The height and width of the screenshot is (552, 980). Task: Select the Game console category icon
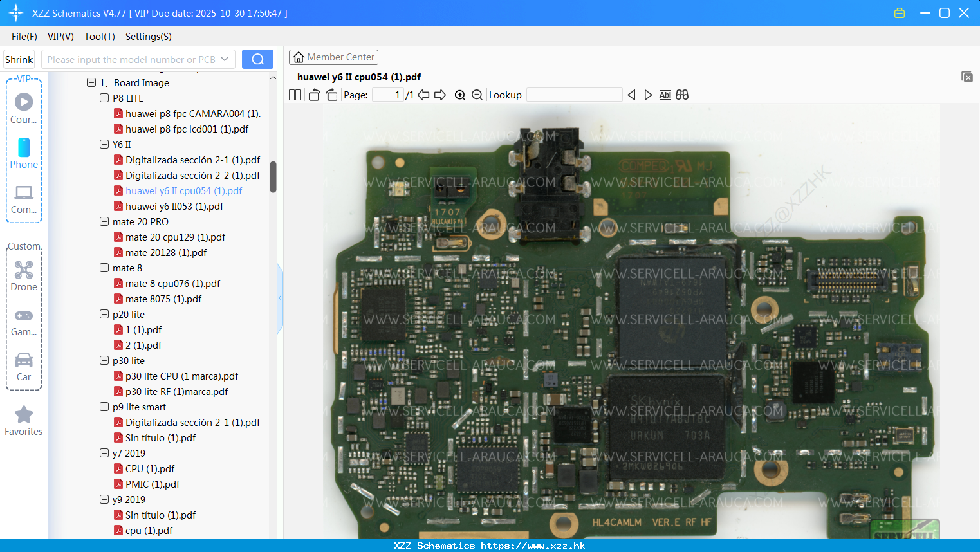(x=24, y=322)
